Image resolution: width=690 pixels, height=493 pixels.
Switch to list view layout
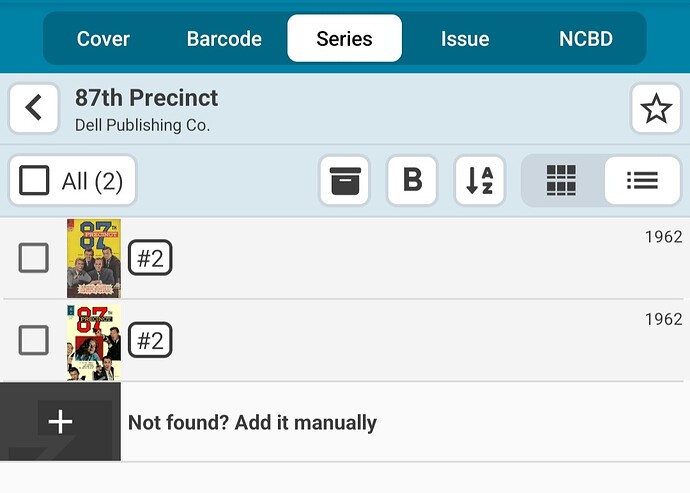pos(642,181)
